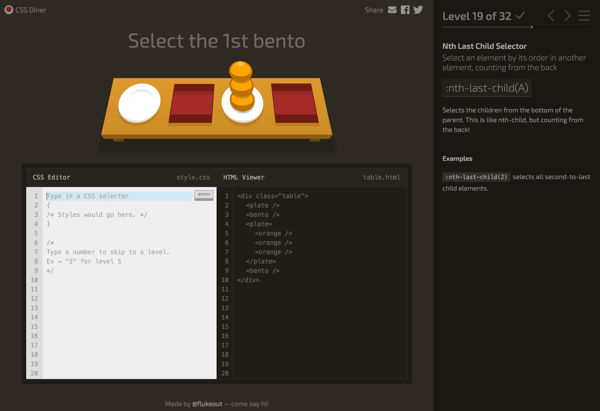Click the enter button in CSS editor
Viewport: 600px width, 411px height.
(204, 195)
